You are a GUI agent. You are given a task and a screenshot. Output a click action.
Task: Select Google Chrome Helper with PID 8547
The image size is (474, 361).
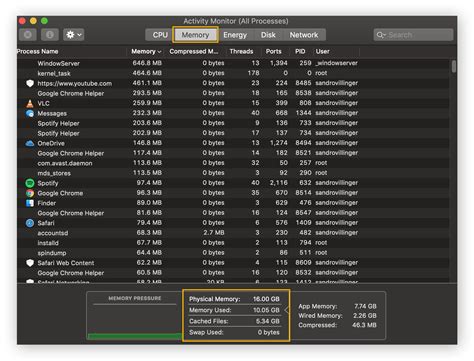[x=71, y=213]
